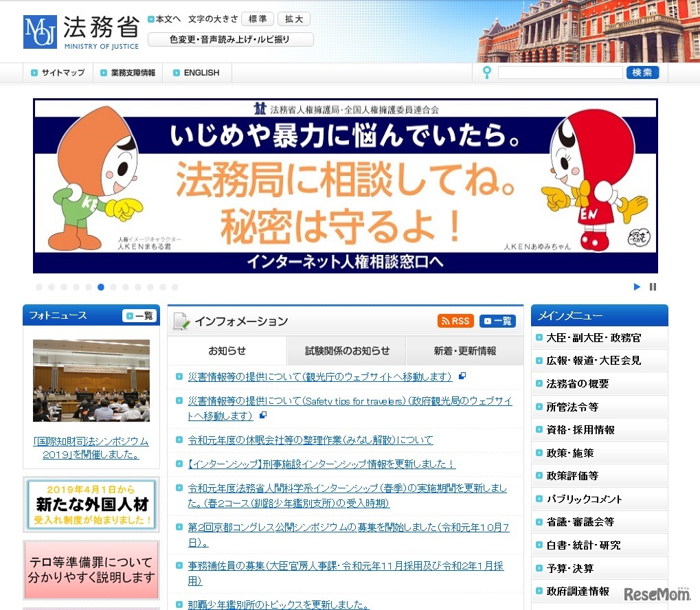Pause the banner slideshow
This screenshot has width=700, height=610.
click(653, 286)
